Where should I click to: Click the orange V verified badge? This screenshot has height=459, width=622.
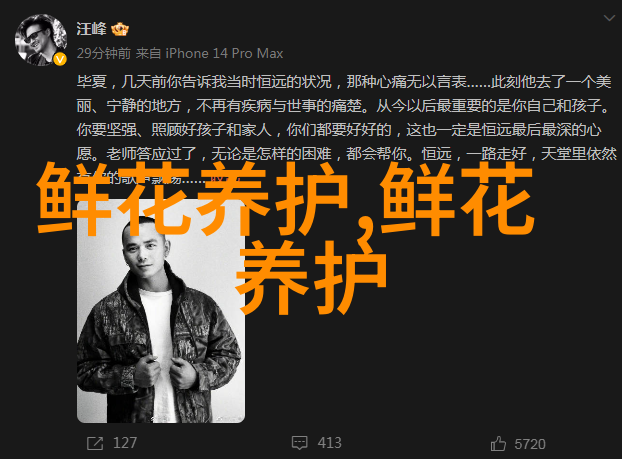[60, 60]
